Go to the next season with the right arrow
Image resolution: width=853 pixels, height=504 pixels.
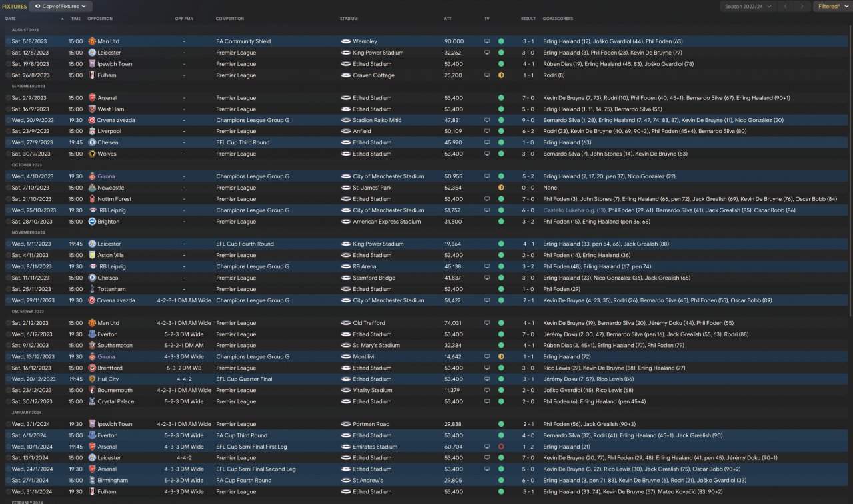pos(802,7)
